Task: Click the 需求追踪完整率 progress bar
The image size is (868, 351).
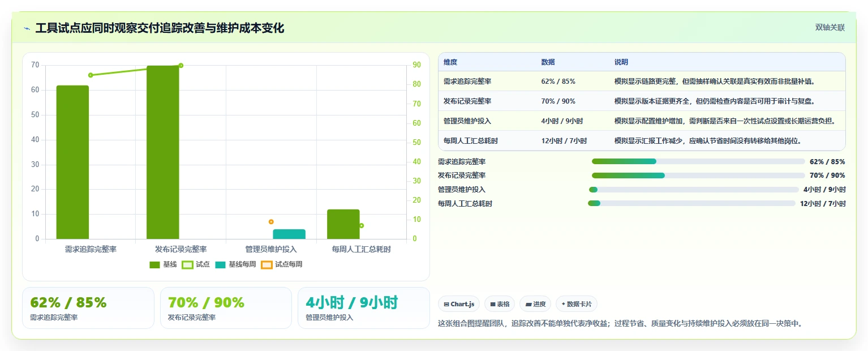Action: click(698, 161)
